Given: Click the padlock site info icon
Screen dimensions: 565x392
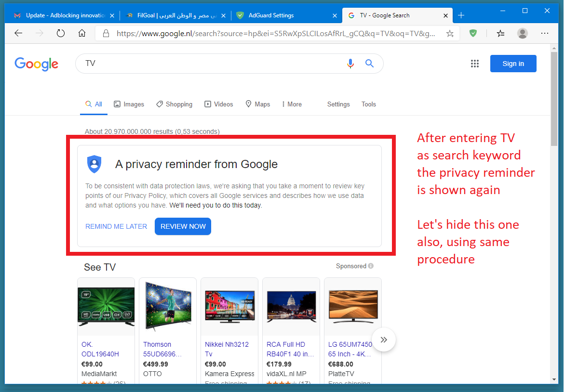Looking at the screenshot, I should tap(106, 34).
